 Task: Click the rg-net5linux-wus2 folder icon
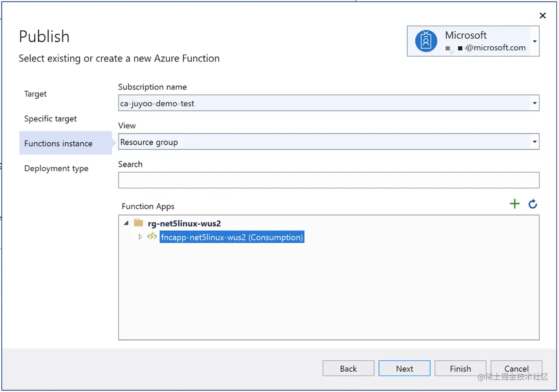click(139, 223)
